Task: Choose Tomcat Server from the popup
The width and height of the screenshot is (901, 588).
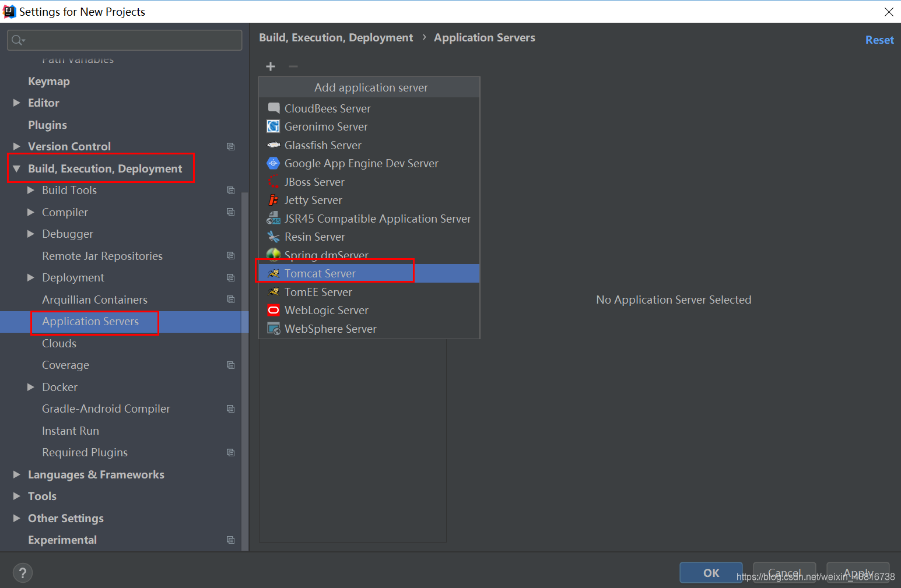Action: click(369, 273)
